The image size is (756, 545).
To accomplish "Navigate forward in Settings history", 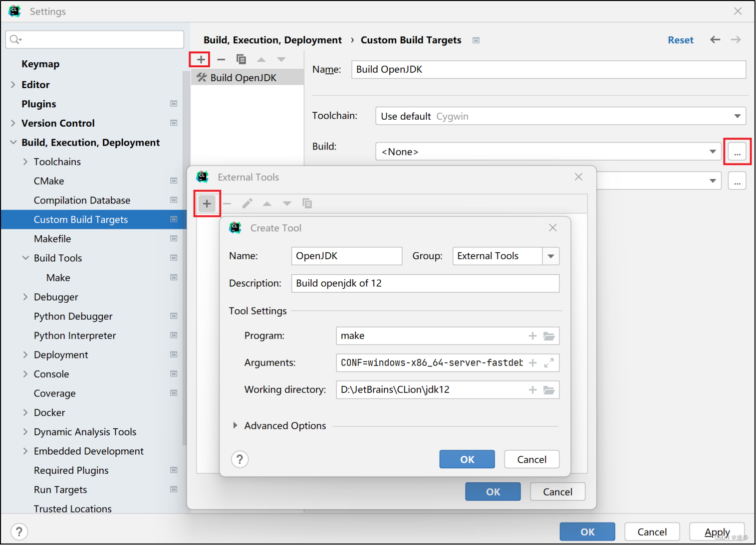I will [736, 40].
